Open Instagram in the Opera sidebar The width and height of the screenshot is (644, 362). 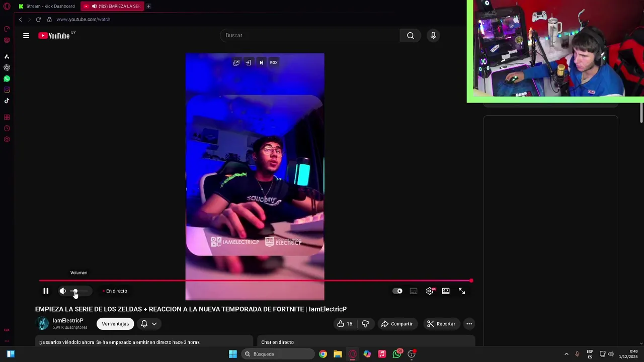7,90
